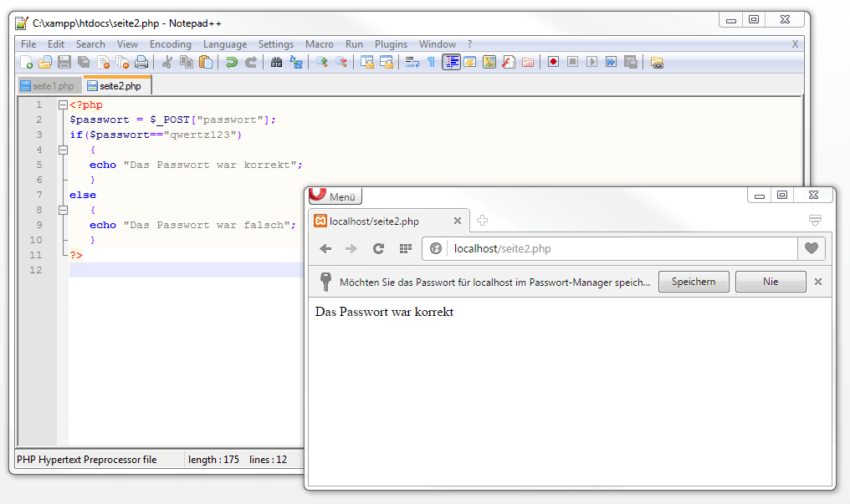The image size is (850, 504).
Task: Open the File menu
Action: (28, 44)
